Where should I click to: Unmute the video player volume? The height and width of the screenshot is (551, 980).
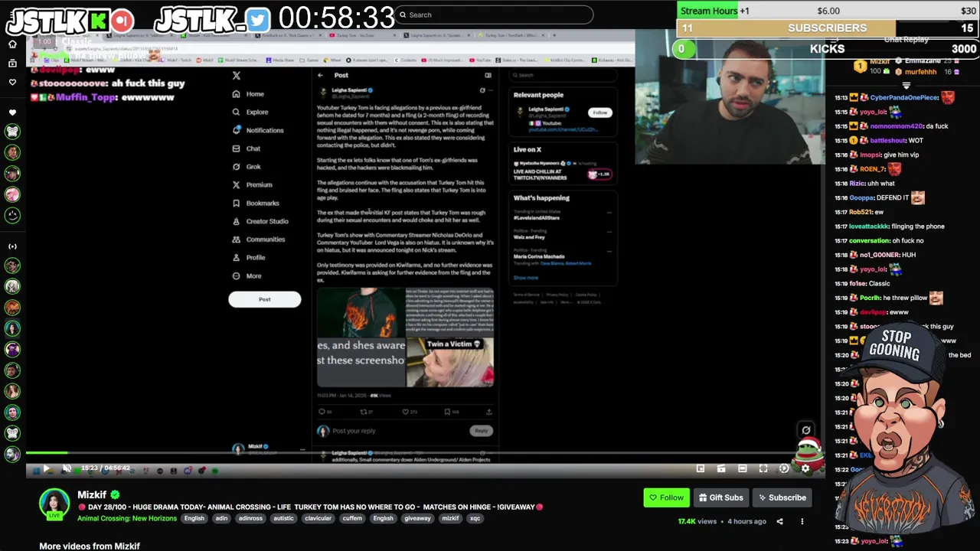click(67, 468)
